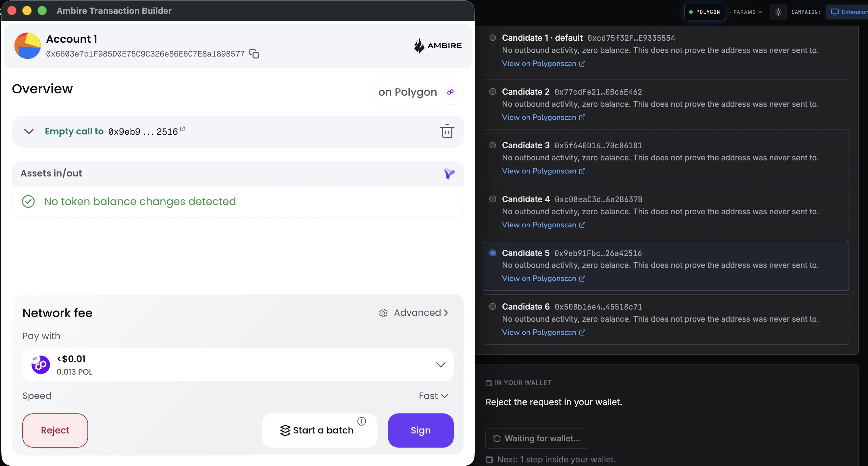Image resolution: width=868 pixels, height=466 pixels.
Task: Toggle light/dark theme sun icon
Action: tap(778, 12)
